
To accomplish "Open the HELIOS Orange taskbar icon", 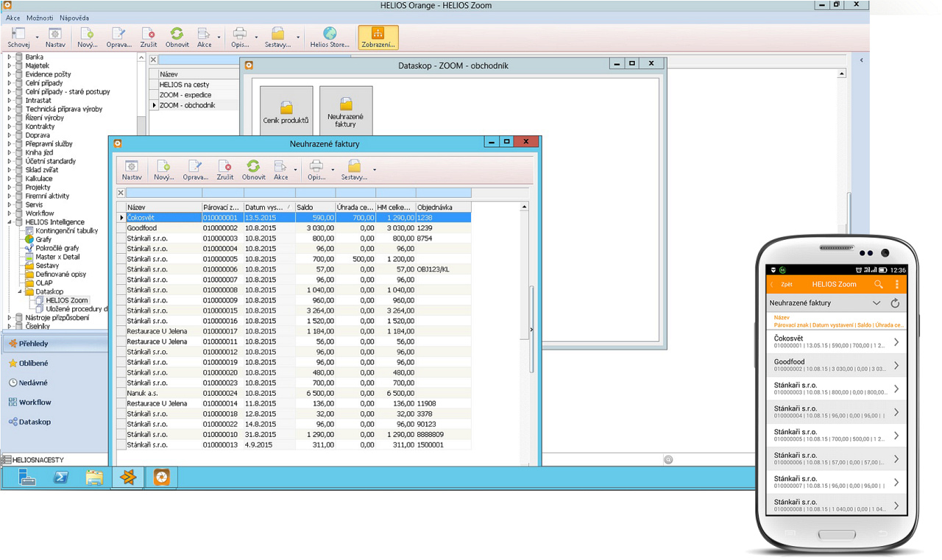I will tap(128, 478).
